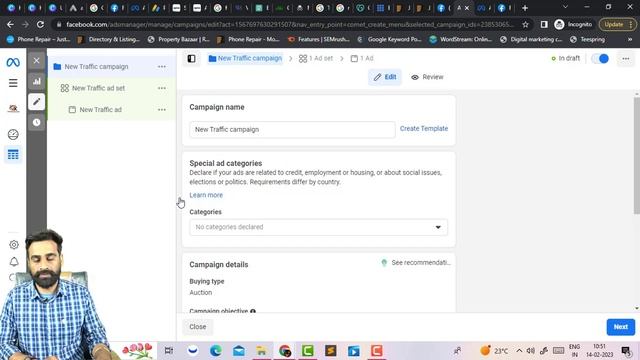Go to 1 Ad set breadcrumb
This screenshot has height=360, width=640.
click(x=316, y=58)
